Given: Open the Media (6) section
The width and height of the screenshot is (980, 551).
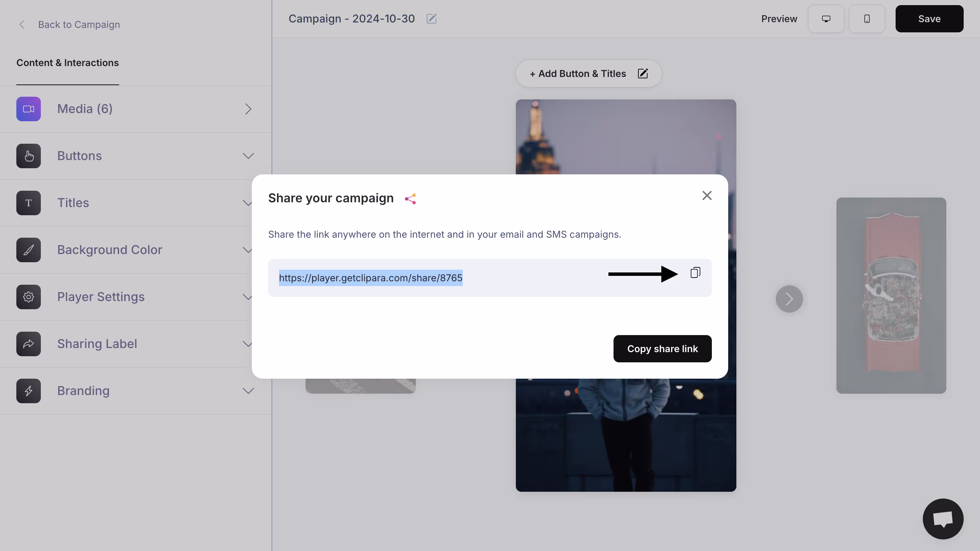Looking at the screenshot, I should point(135,109).
